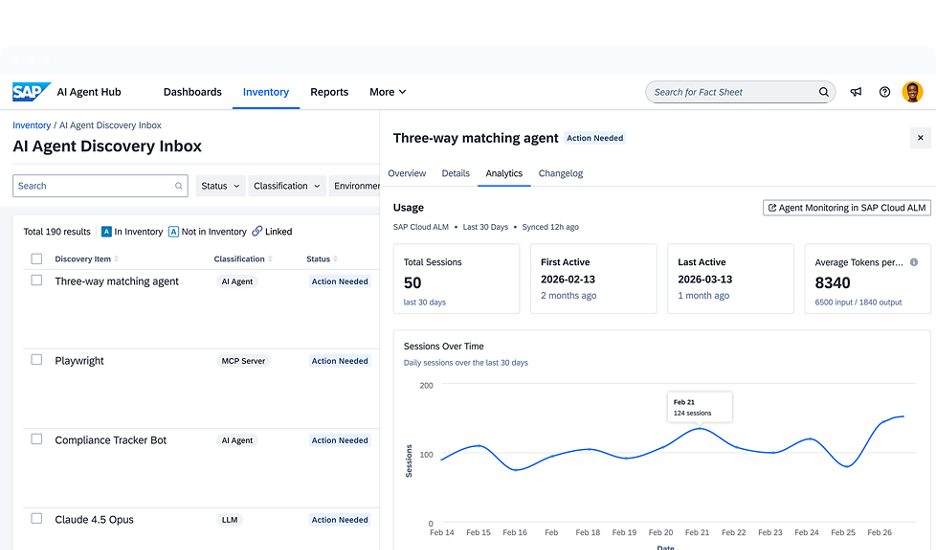Image resolution: width=936 pixels, height=550 pixels.
Task: Open the user profile avatar
Action: [912, 92]
